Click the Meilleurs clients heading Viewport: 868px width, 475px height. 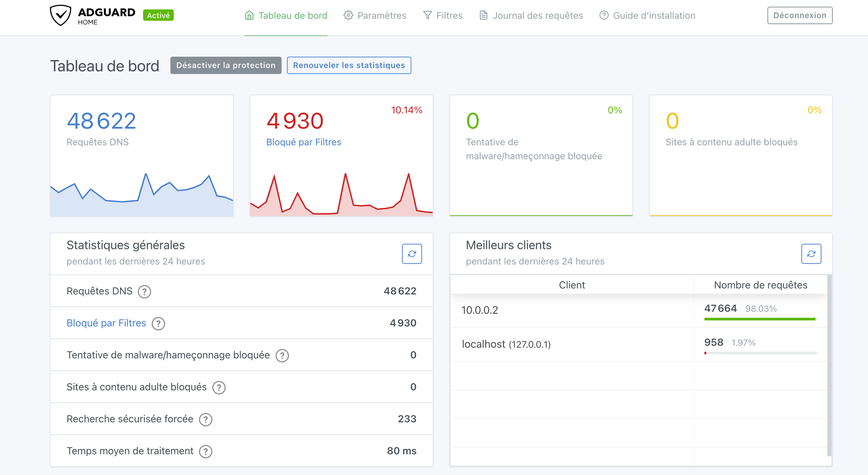[509, 245]
